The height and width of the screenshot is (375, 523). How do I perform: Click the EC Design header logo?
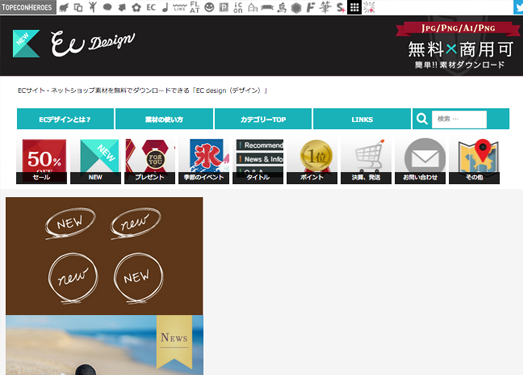click(74, 44)
